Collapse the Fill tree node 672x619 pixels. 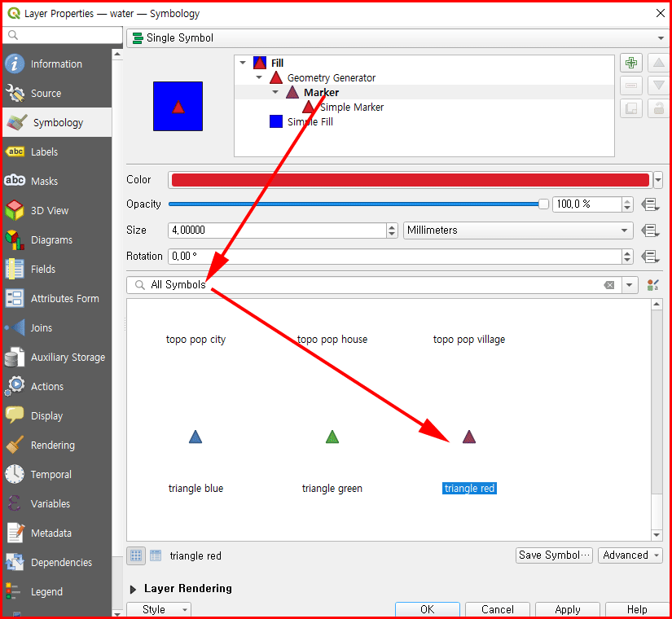click(243, 63)
